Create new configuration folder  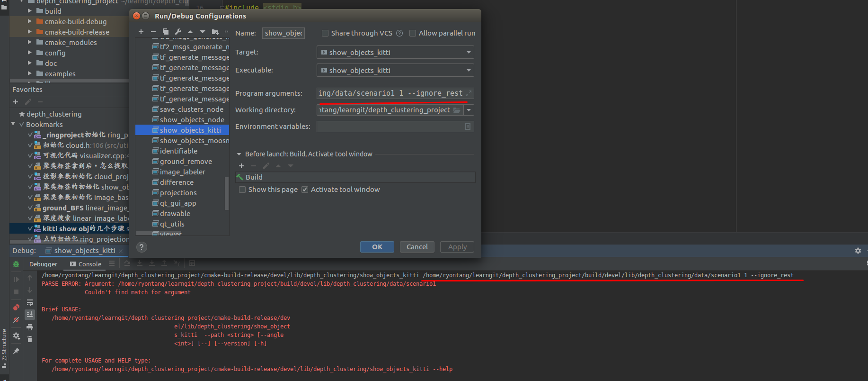pyautogui.click(x=215, y=32)
